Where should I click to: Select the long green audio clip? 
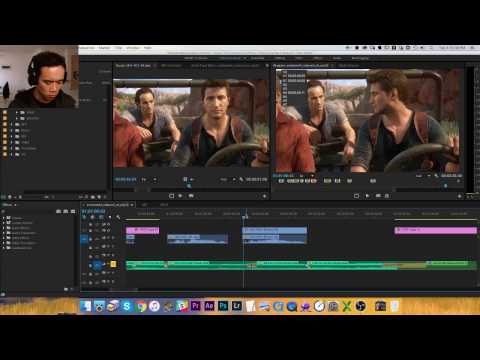[302, 265]
